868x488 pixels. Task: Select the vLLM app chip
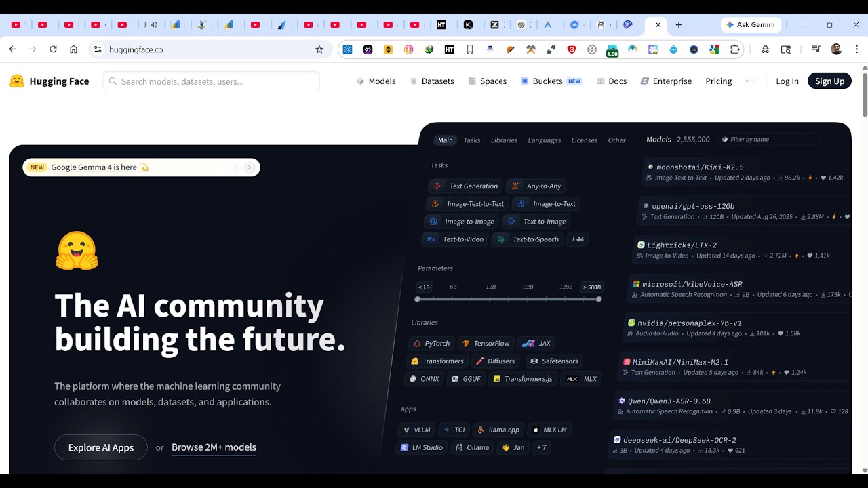coord(416,430)
